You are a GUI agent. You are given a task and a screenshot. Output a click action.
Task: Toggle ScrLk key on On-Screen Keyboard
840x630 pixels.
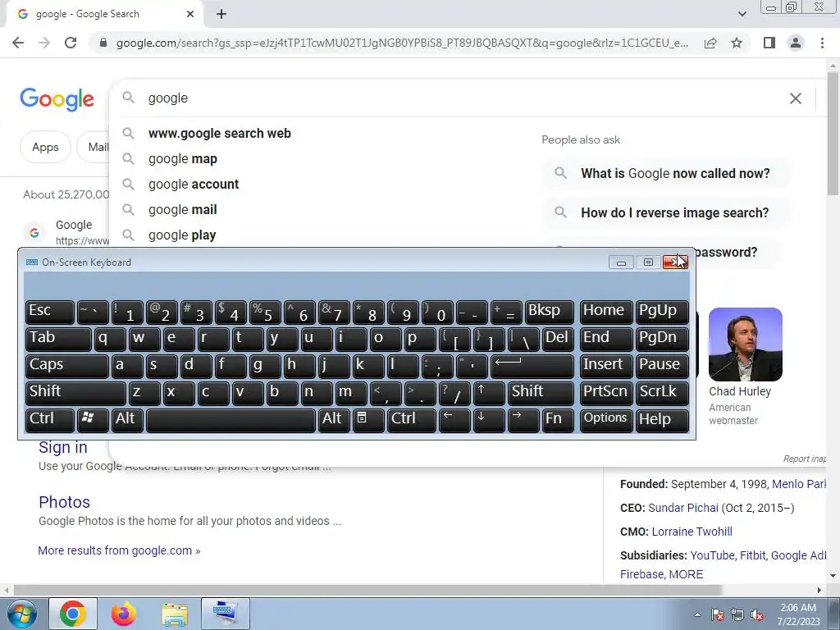click(x=662, y=393)
